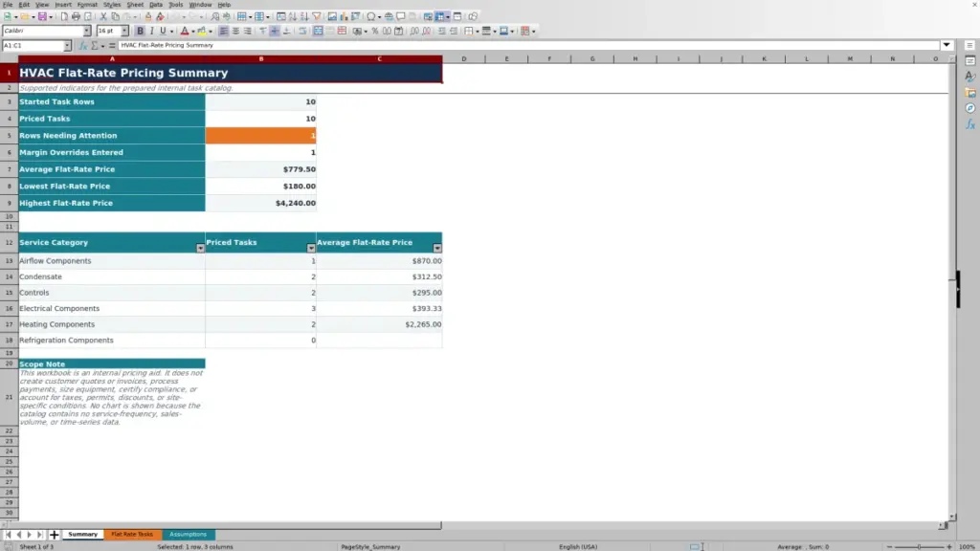Viewport: 980px width, 551px height.
Task: Toggle Bold formatting
Action: (x=140, y=31)
